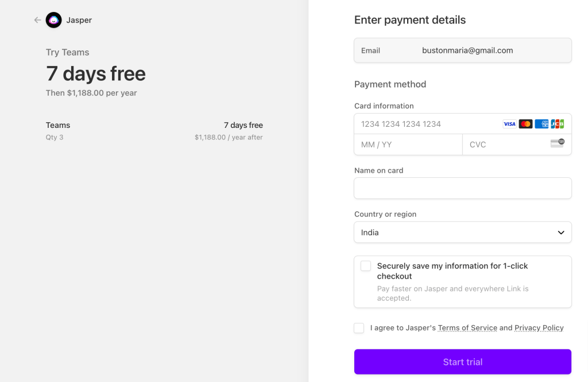
Task: Check the save information for 1-click checkout box
Action: [366, 266]
